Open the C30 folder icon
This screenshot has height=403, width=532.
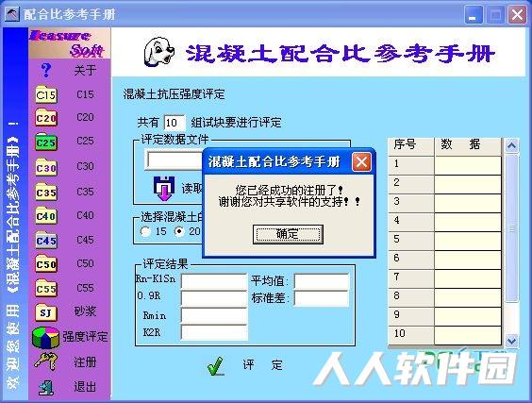(46, 167)
